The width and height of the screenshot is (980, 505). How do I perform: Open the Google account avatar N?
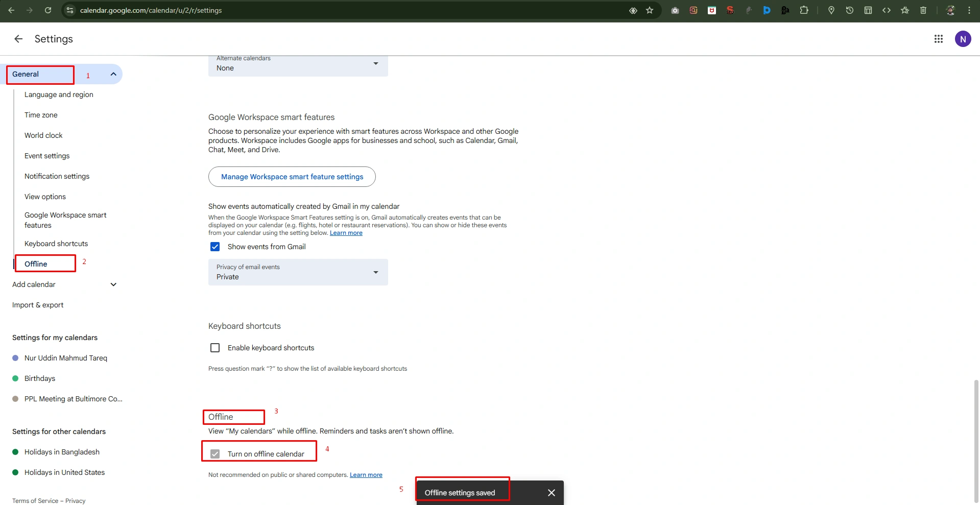(x=963, y=39)
